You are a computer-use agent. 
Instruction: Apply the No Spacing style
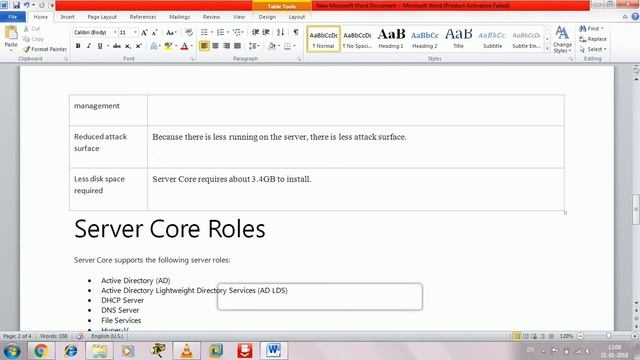pyautogui.click(x=357, y=39)
